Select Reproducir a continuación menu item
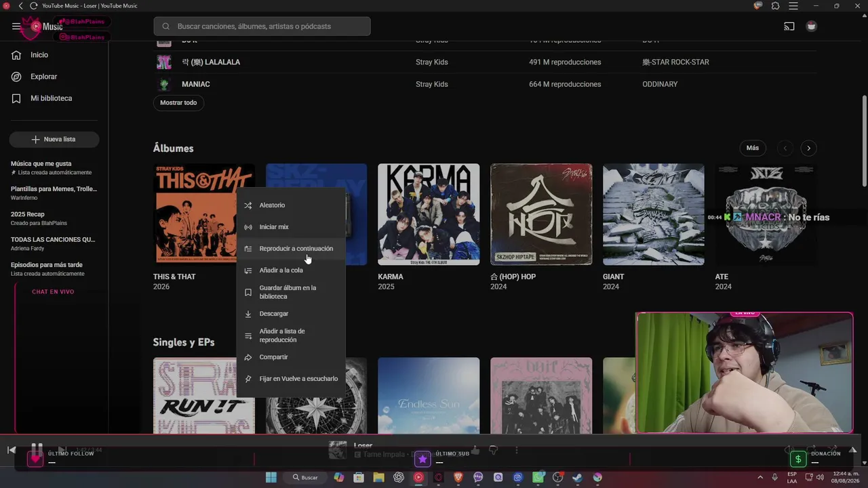 point(291,249)
